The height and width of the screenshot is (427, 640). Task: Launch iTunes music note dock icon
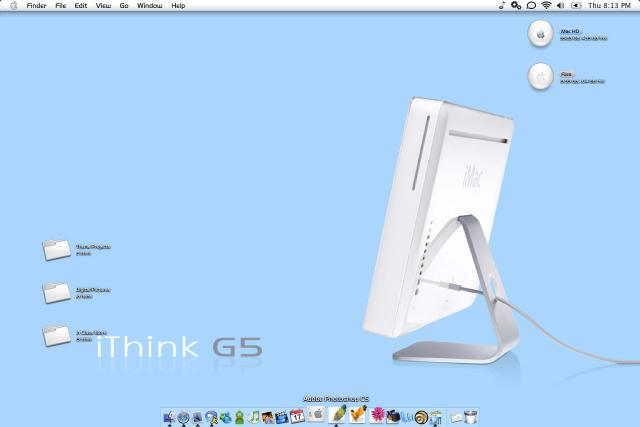(253, 417)
